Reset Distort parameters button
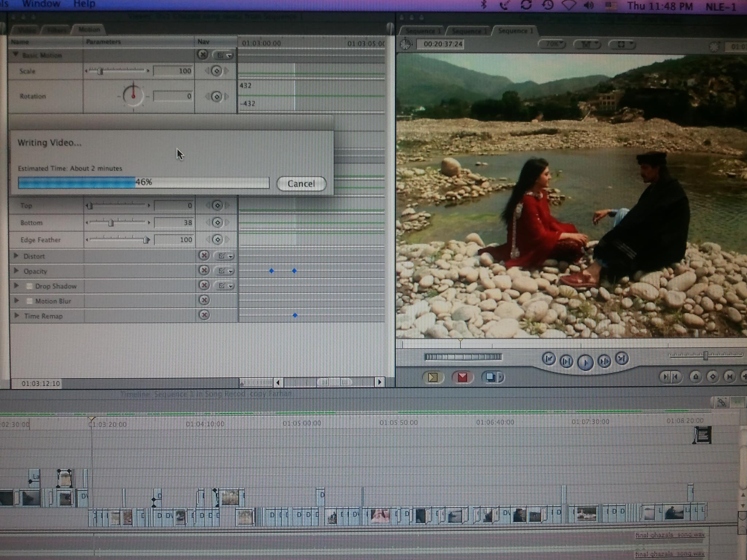Screen dimensions: 747x560 click(204, 256)
